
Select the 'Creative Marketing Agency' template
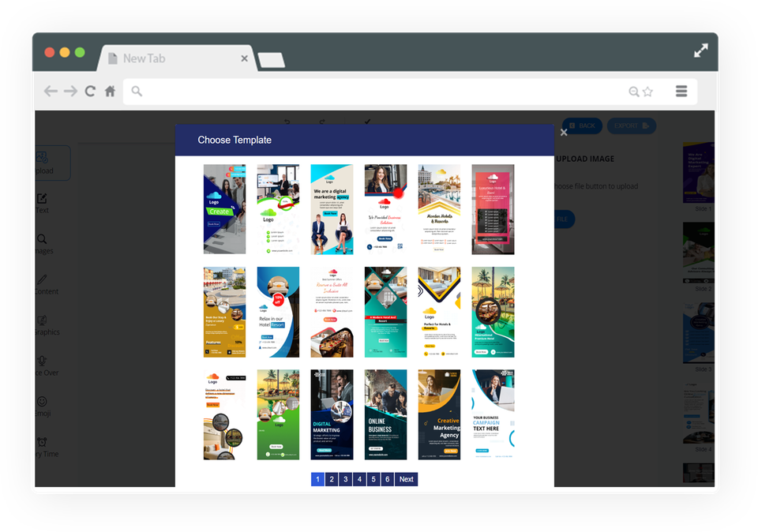(439, 414)
